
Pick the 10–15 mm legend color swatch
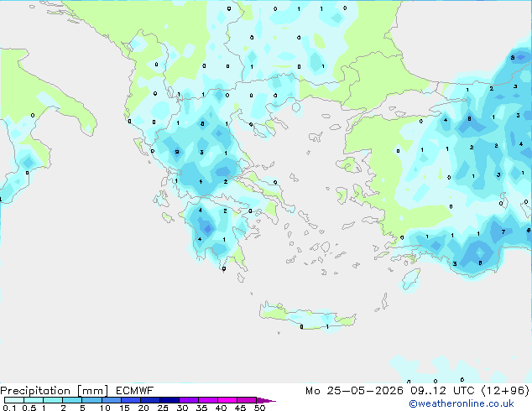[112, 400]
